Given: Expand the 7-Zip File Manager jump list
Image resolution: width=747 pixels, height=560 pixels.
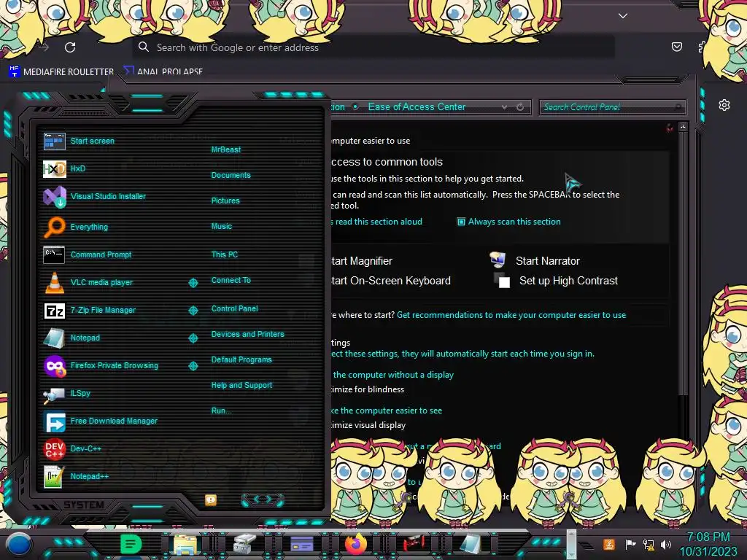Looking at the screenshot, I should click(193, 311).
